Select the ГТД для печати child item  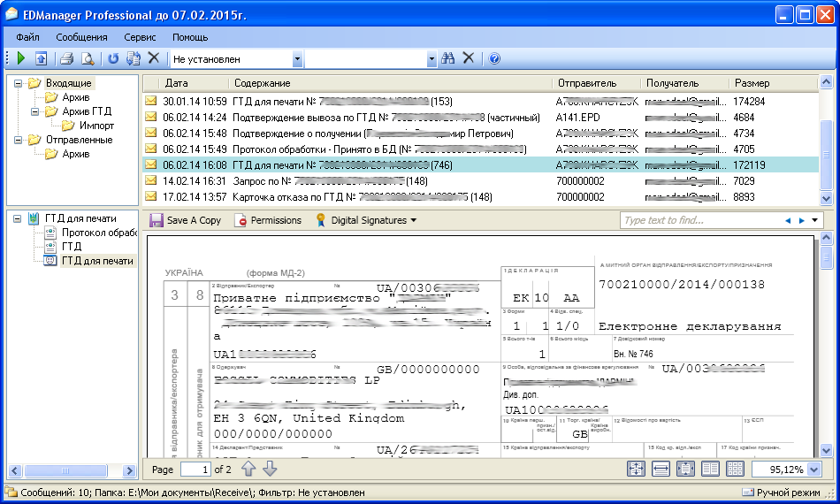97,261
